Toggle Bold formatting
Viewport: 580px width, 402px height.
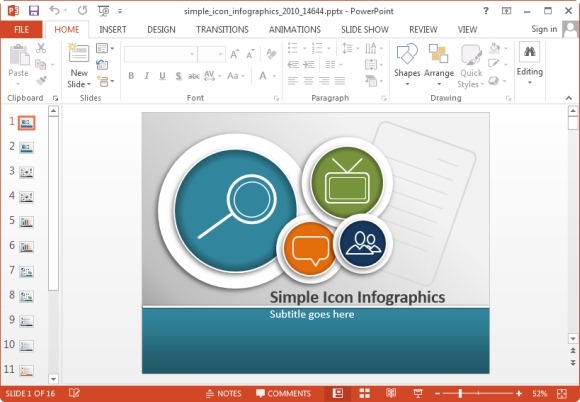coord(131,76)
